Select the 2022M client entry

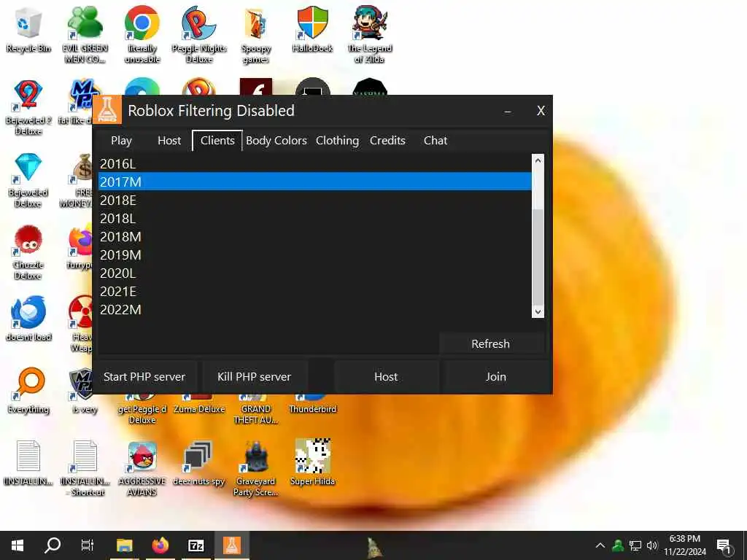(314, 309)
